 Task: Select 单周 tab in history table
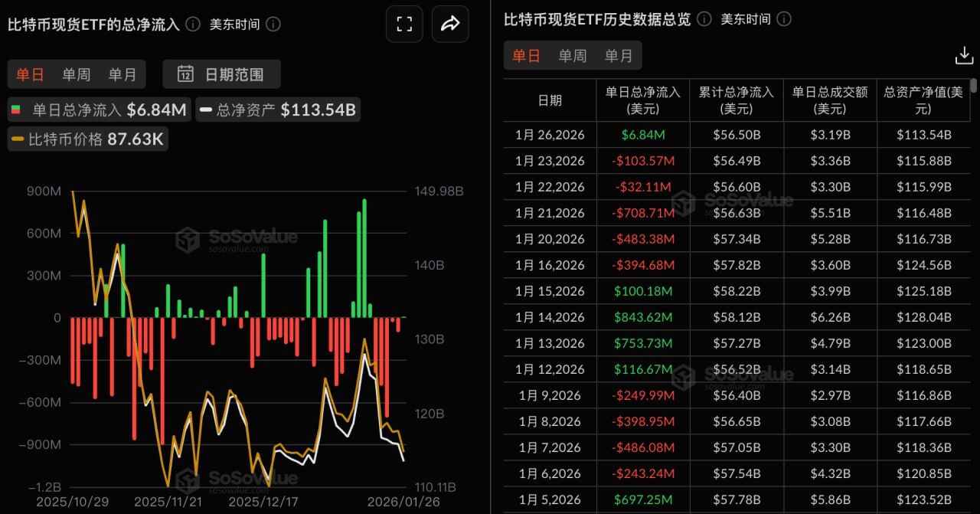[572, 55]
